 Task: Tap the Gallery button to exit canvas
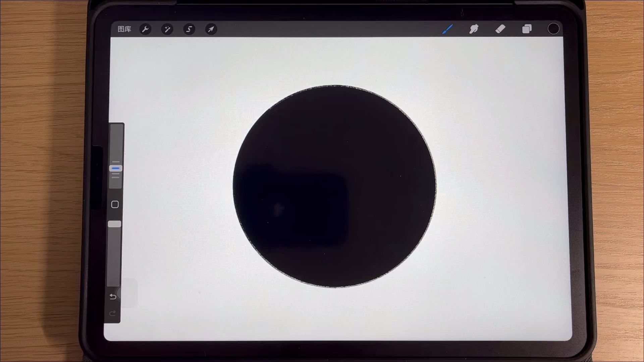point(124,29)
